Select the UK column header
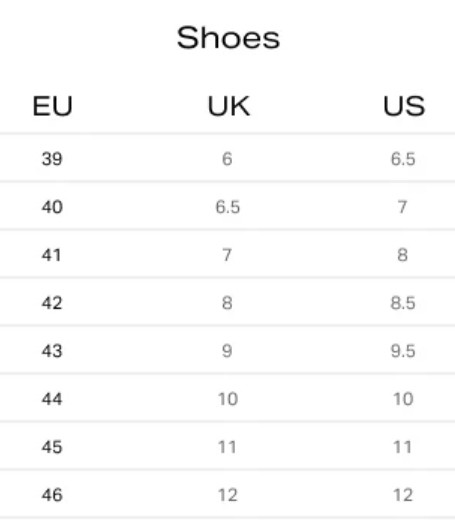The image size is (455, 520). pyautogui.click(x=229, y=106)
